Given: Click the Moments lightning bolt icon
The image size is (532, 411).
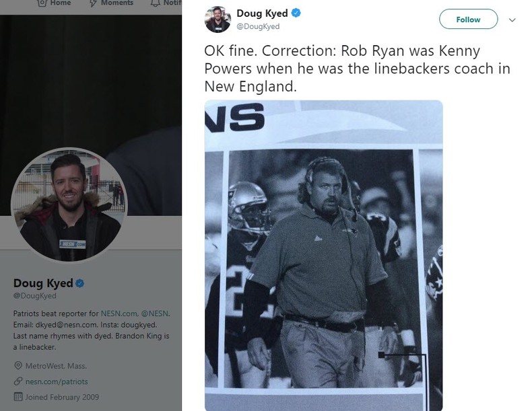Looking at the screenshot, I should pyautogui.click(x=92, y=3).
